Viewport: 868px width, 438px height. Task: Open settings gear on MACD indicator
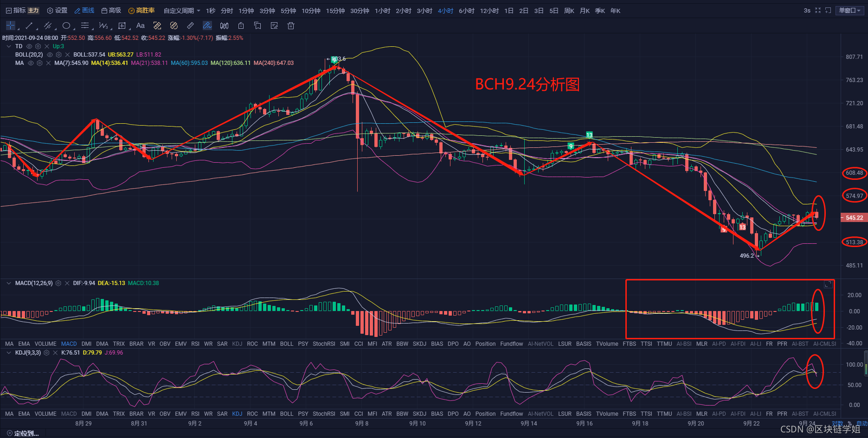(58, 283)
